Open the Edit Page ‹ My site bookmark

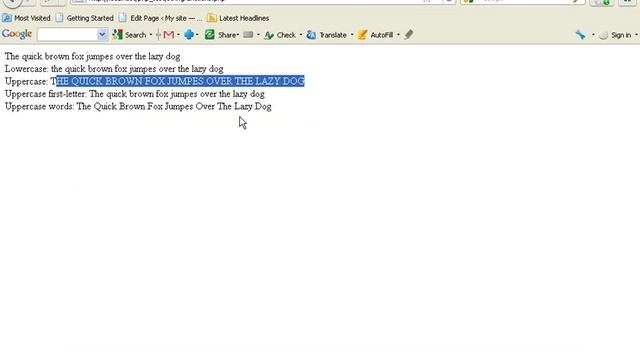pos(160,18)
